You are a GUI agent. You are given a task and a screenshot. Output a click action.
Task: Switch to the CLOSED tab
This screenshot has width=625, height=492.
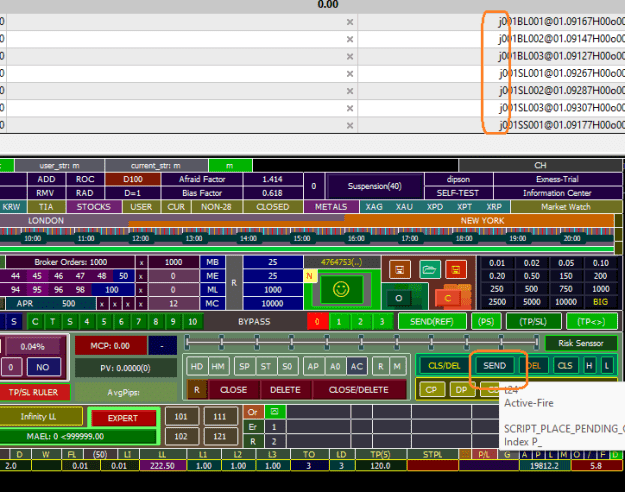click(x=273, y=207)
